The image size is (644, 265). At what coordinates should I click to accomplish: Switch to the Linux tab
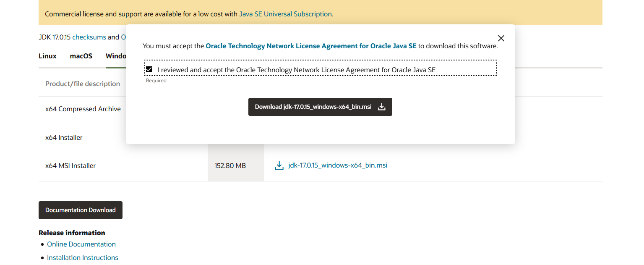pyautogui.click(x=47, y=56)
